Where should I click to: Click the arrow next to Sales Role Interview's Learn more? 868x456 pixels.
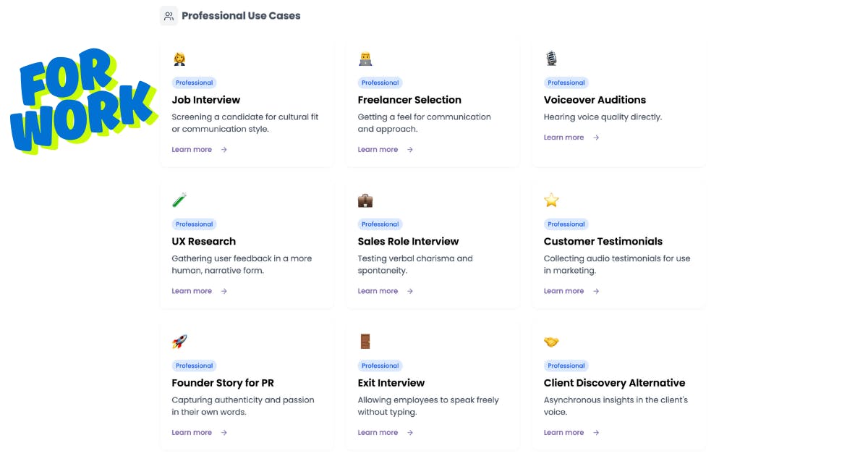click(x=410, y=291)
